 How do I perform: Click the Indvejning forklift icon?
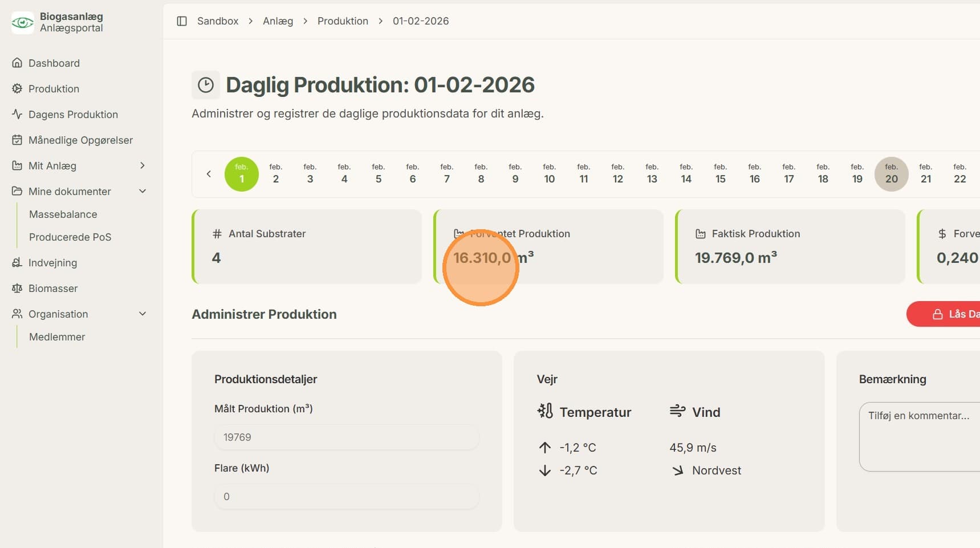point(17,262)
